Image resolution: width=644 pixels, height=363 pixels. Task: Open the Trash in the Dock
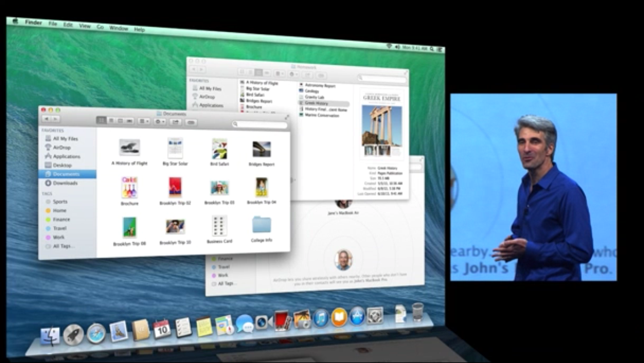(x=417, y=311)
